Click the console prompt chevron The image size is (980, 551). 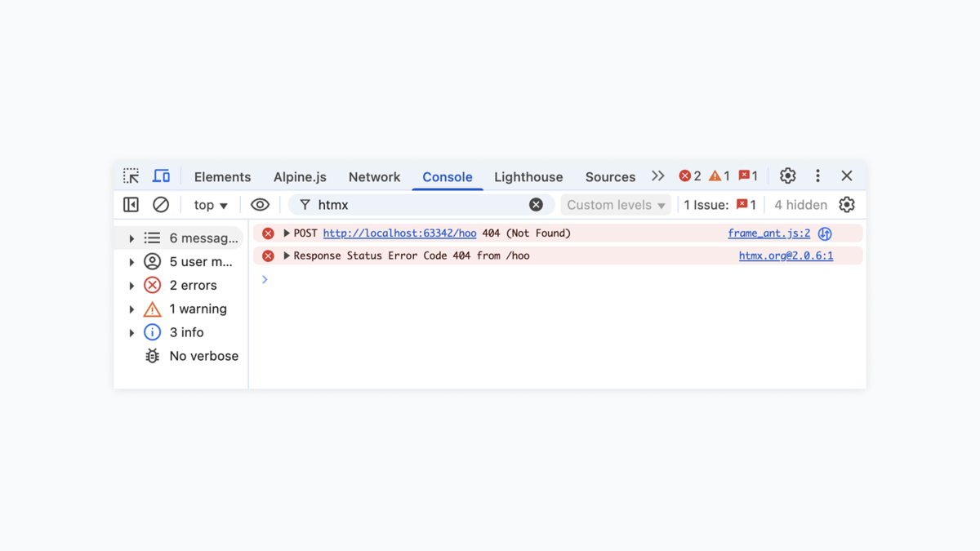coord(265,280)
